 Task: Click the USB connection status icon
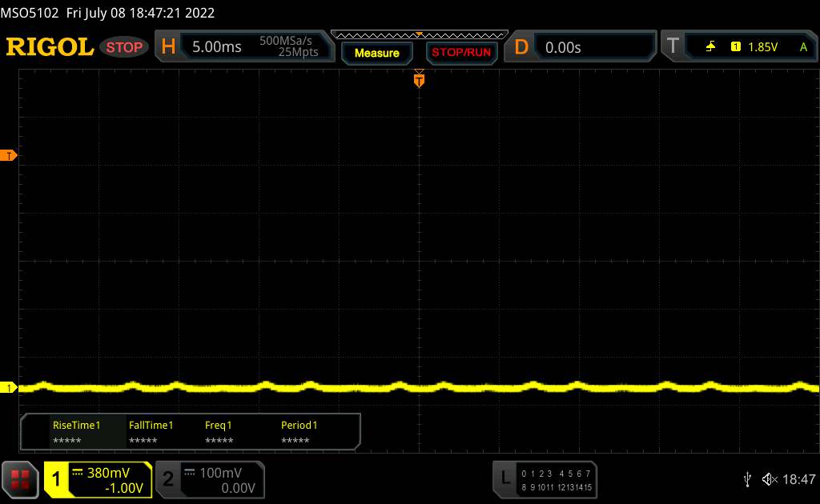click(x=747, y=479)
